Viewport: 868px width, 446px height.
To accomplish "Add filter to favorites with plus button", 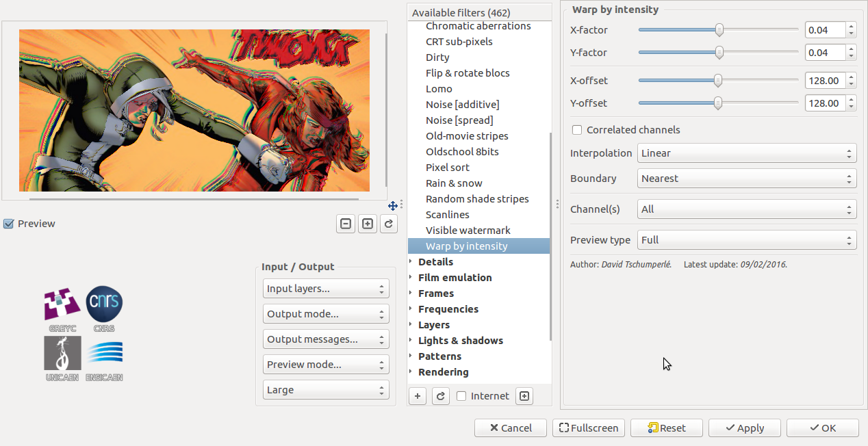I will (418, 395).
